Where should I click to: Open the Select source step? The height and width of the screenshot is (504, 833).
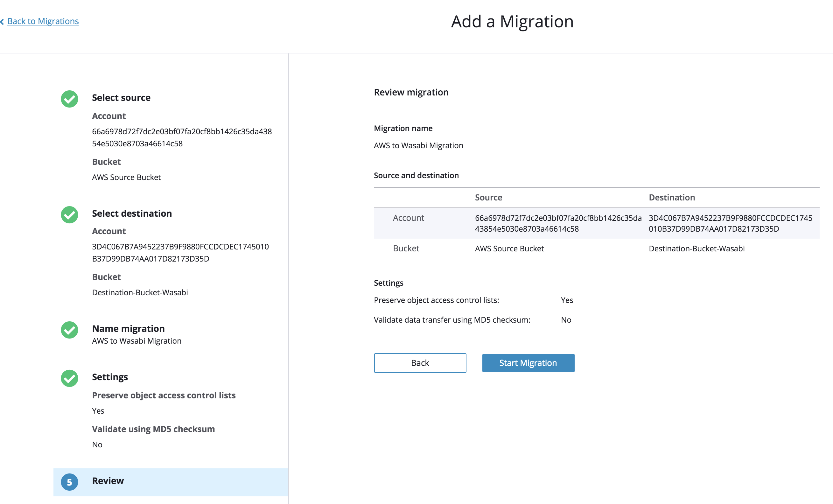pyautogui.click(x=121, y=98)
